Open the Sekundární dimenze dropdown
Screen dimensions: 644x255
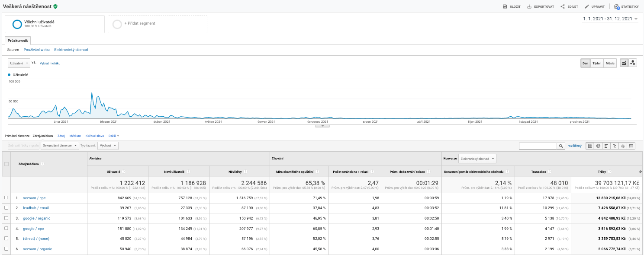point(60,146)
